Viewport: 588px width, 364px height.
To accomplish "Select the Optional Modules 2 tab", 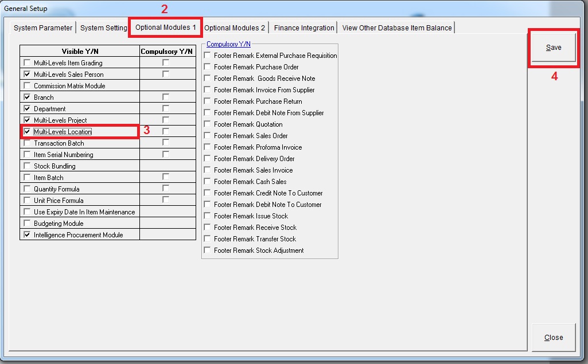I will point(235,28).
